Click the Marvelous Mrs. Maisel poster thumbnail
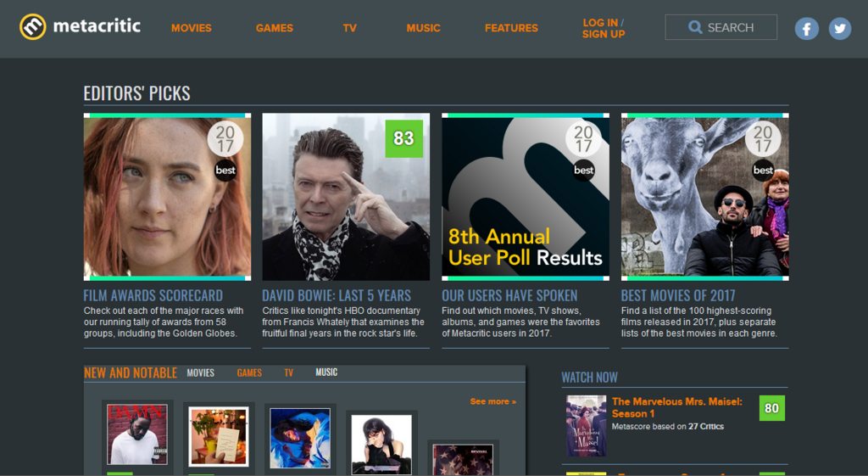Viewport: 868px width, 476px height. [x=586, y=426]
